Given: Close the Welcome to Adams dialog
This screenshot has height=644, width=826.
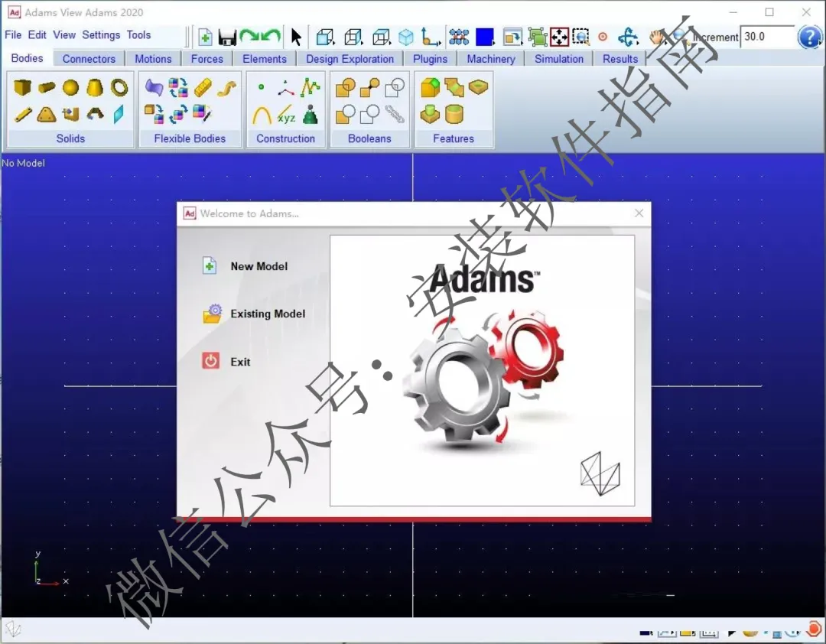Looking at the screenshot, I should [x=639, y=213].
